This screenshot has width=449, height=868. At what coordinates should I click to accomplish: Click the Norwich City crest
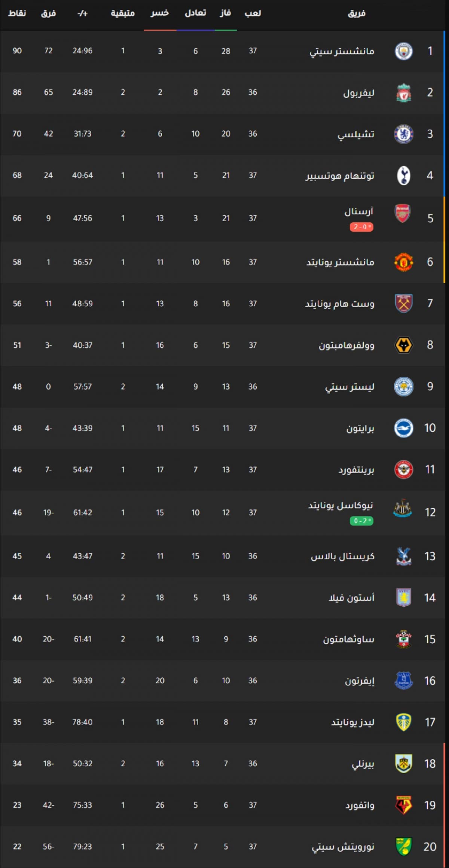point(403,846)
